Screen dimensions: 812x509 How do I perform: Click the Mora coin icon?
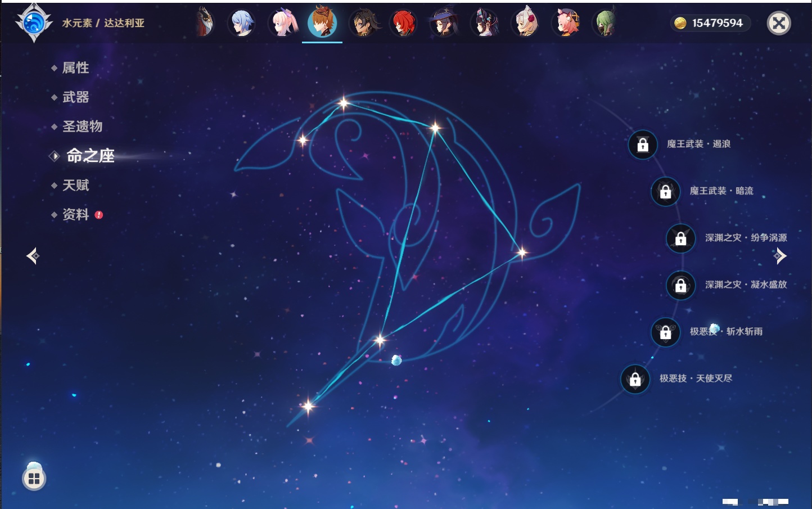[680, 23]
